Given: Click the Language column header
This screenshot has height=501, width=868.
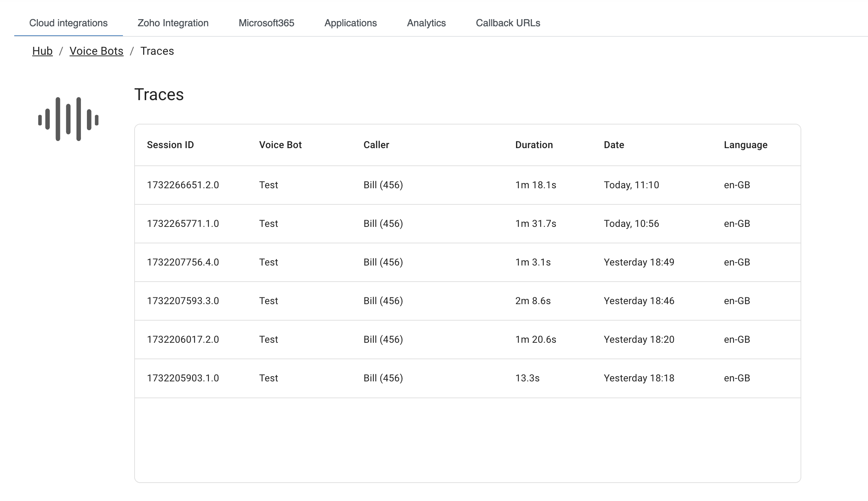Looking at the screenshot, I should point(745,145).
